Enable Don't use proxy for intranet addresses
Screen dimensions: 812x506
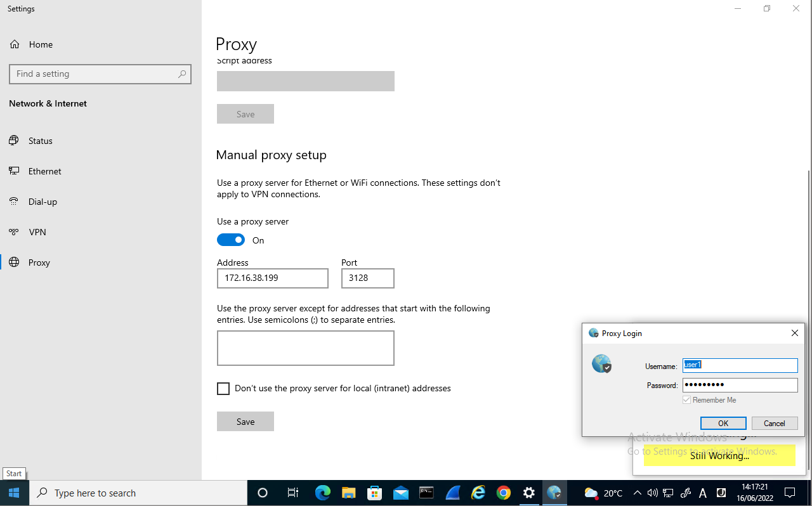click(223, 388)
